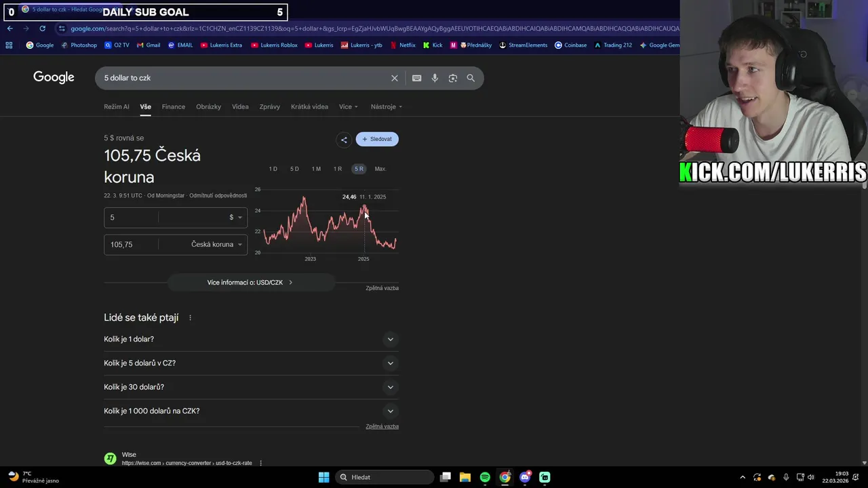Open 'Odmítnutí odpovědnosti' disclaimer link
This screenshot has width=868, height=488.
pyautogui.click(x=218, y=196)
